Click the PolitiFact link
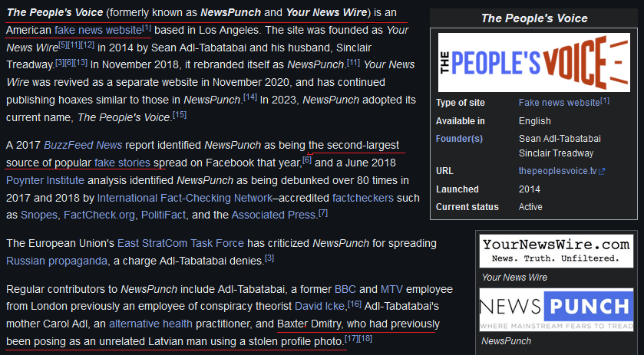The image size is (644, 355). [163, 215]
